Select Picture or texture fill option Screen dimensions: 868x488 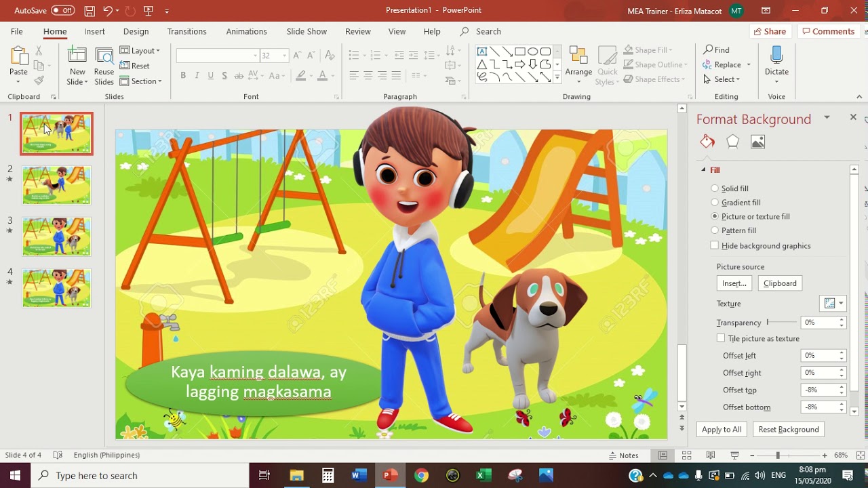coord(715,216)
